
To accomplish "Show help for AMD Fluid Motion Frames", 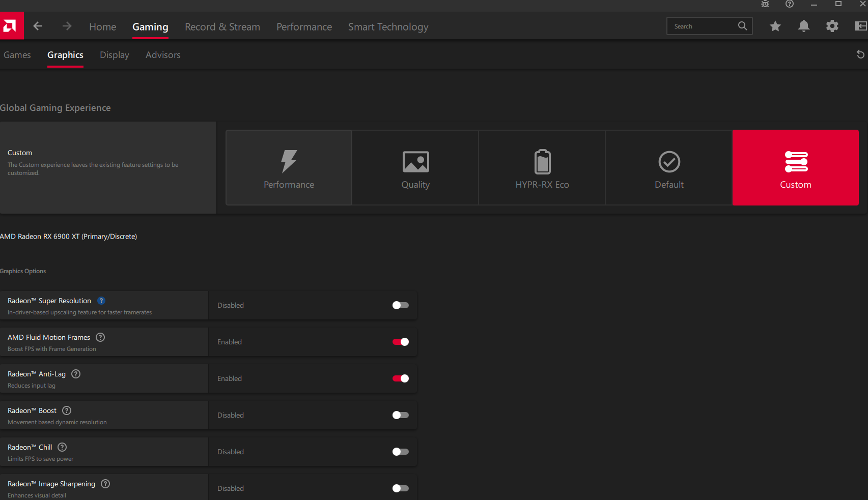I will (x=100, y=337).
